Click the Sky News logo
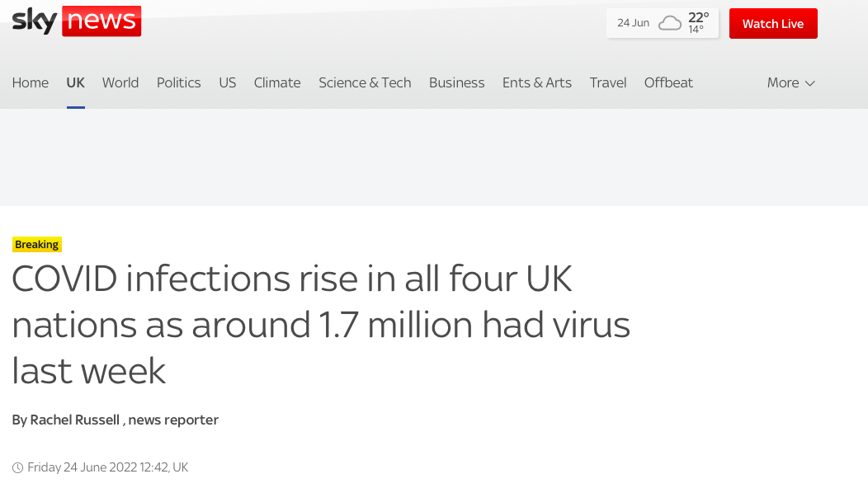868x502 pixels. coord(77,21)
